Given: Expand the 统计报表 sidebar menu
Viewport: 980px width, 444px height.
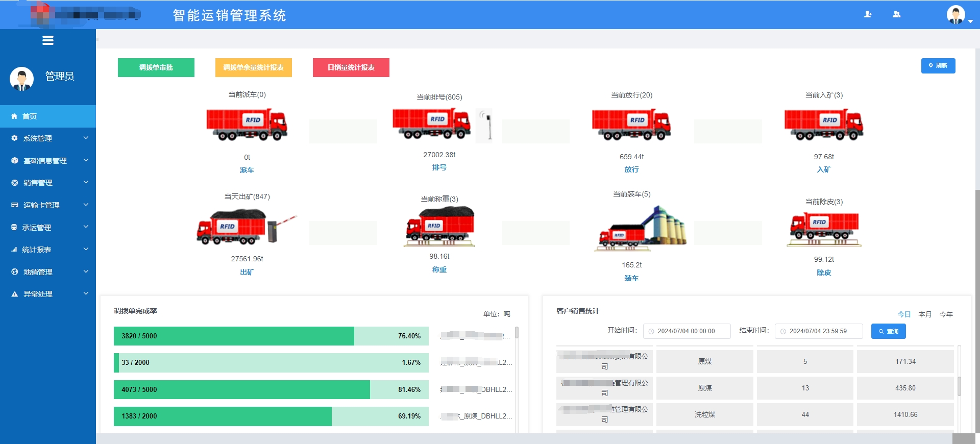Looking at the screenshot, I should click(x=48, y=250).
